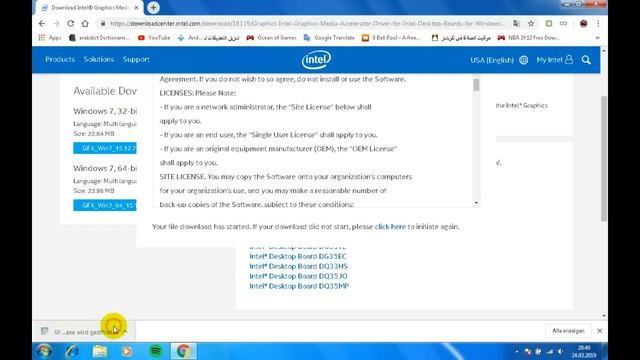The image size is (640, 360).
Task: Click the browser forward arrow
Action: coord(56,24)
